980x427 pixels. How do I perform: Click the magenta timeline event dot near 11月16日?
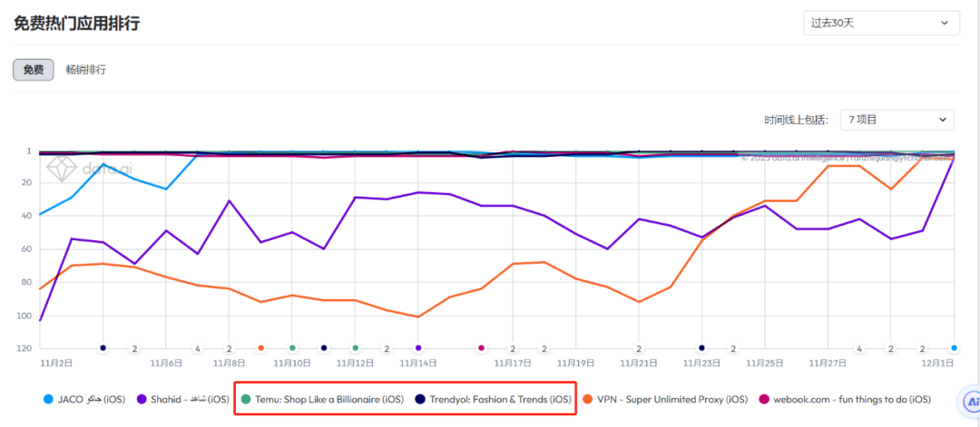481,348
